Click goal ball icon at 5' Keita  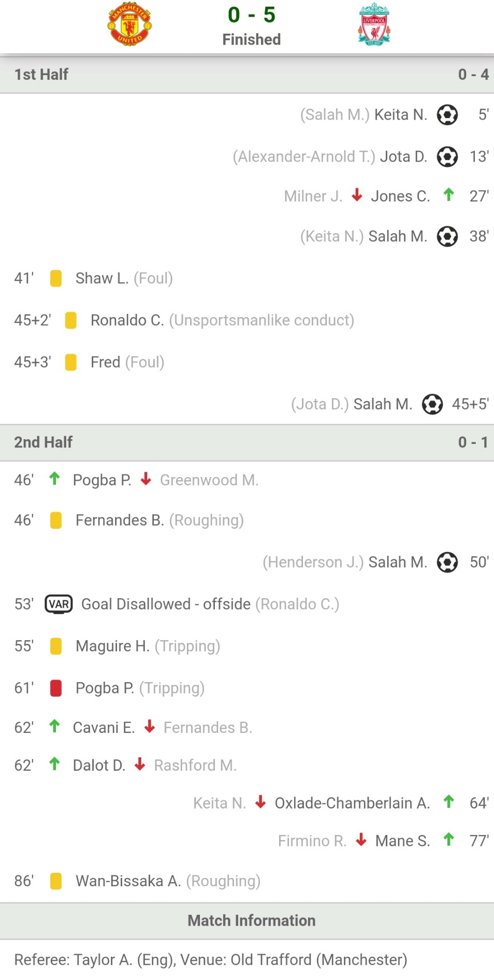[447, 114]
